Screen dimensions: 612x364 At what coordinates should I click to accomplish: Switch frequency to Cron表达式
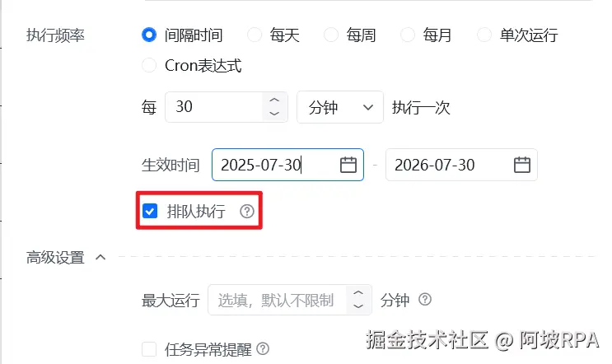tap(149, 65)
